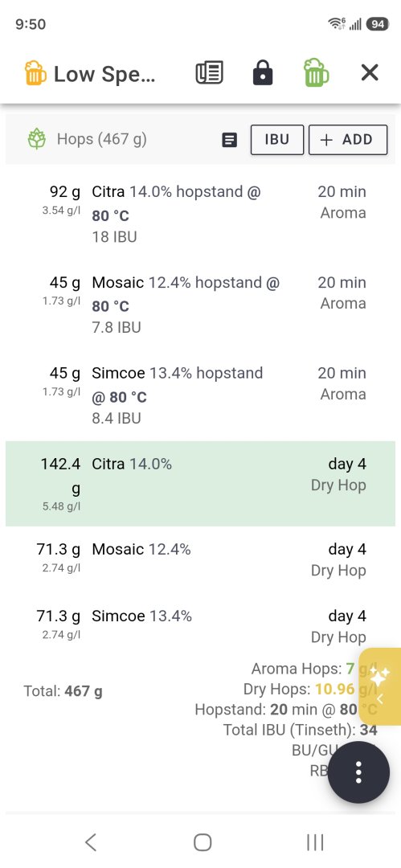
Task: Click the + ADD hops button
Action: coord(348,140)
